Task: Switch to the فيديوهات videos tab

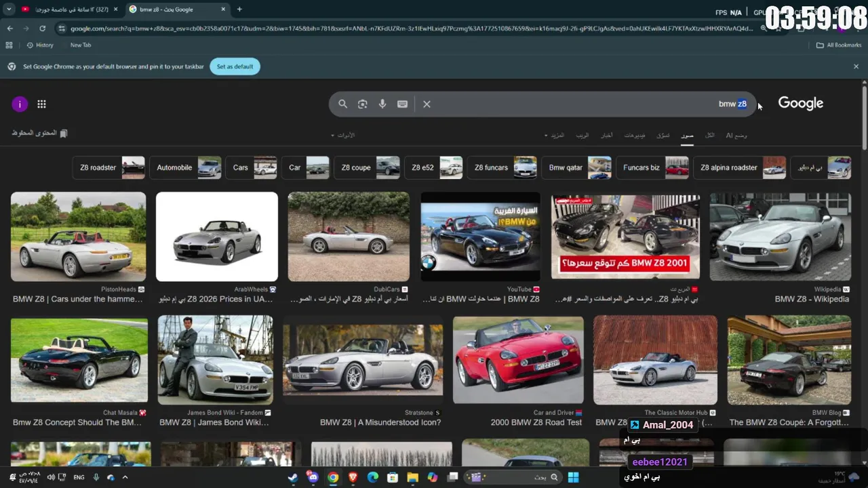Action: (635, 135)
